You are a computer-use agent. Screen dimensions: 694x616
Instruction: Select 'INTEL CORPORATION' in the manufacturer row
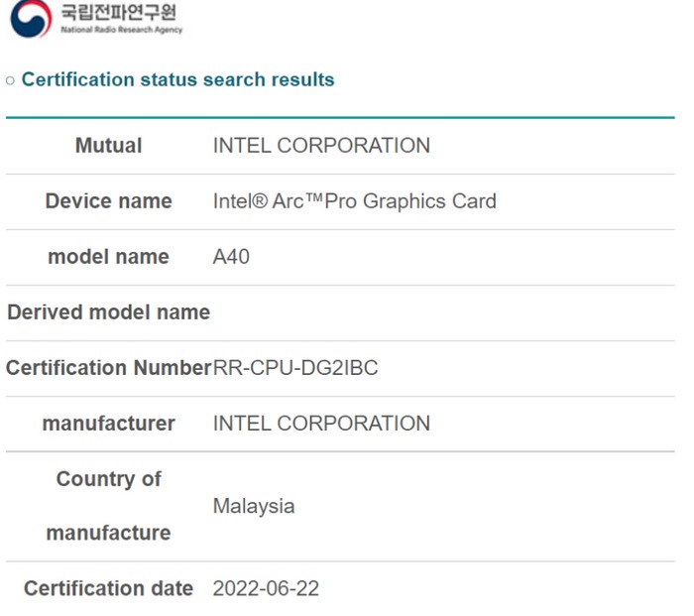321,424
